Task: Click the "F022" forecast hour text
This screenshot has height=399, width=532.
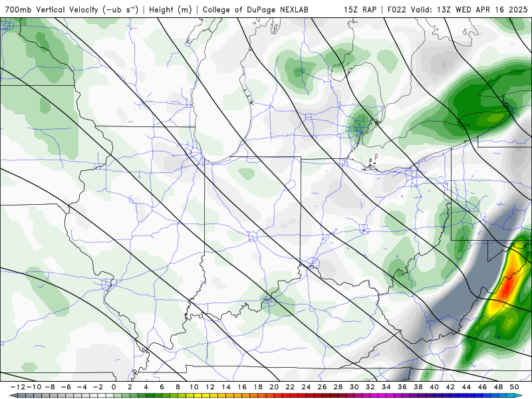Action: pyautogui.click(x=396, y=9)
